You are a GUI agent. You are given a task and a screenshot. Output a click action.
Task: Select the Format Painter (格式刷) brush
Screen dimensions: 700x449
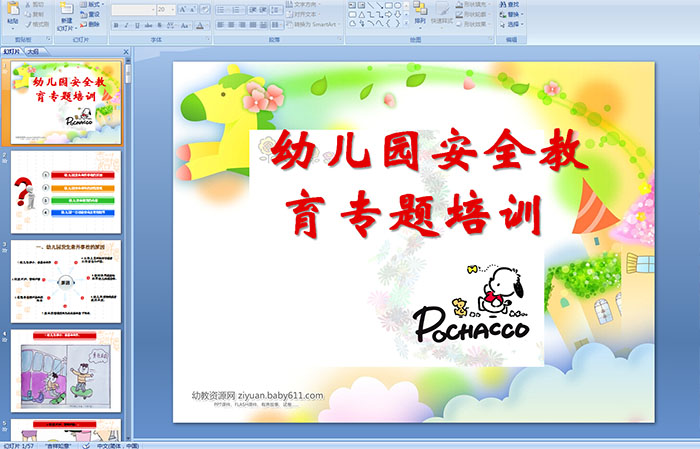tap(37, 24)
